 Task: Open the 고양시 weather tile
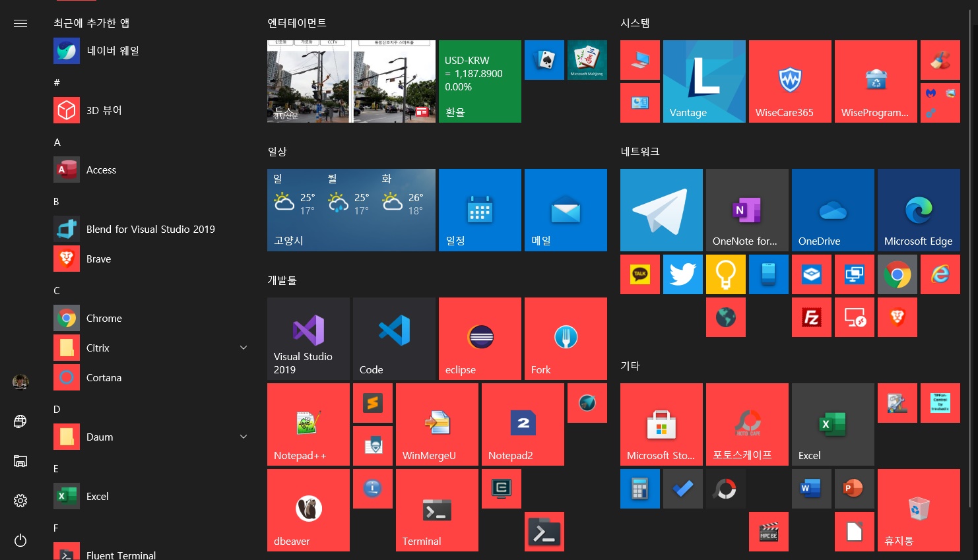(351, 210)
